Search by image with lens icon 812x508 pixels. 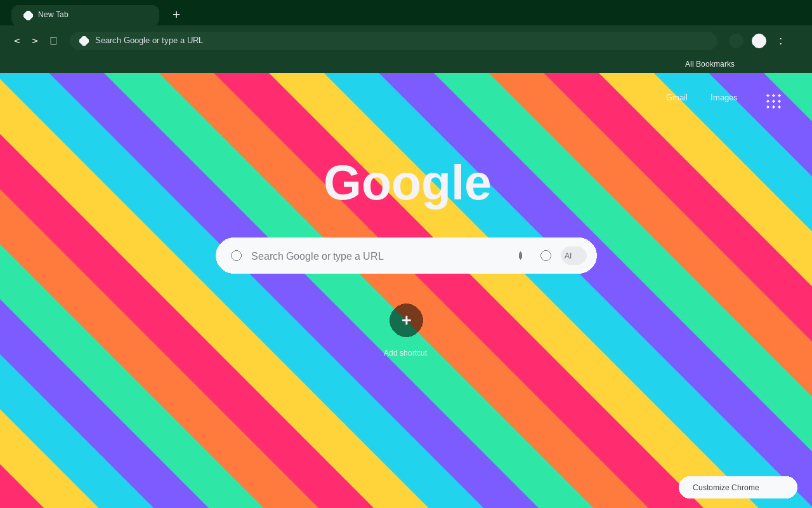pyautogui.click(x=546, y=255)
